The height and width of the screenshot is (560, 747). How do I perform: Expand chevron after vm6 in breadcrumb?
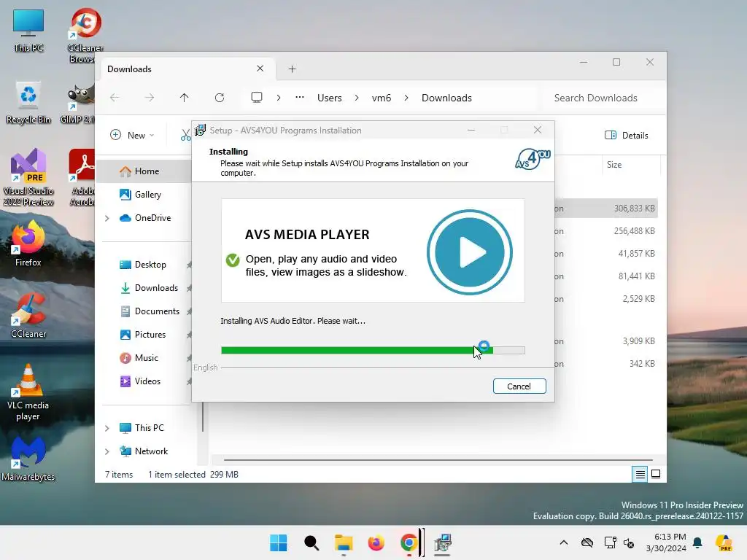click(406, 98)
